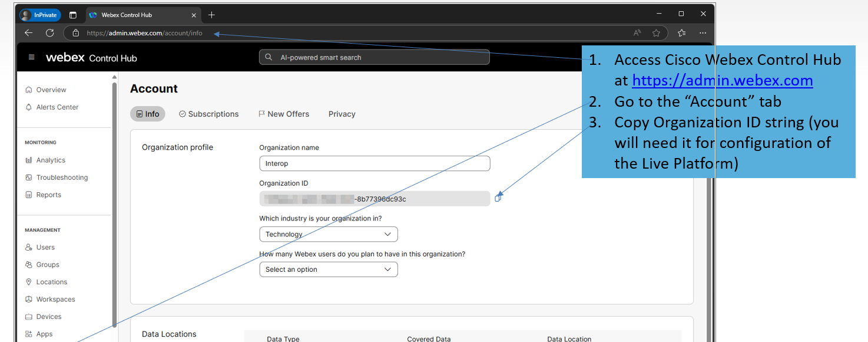
Task: Go to Users under Management
Action: [x=45, y=247]
